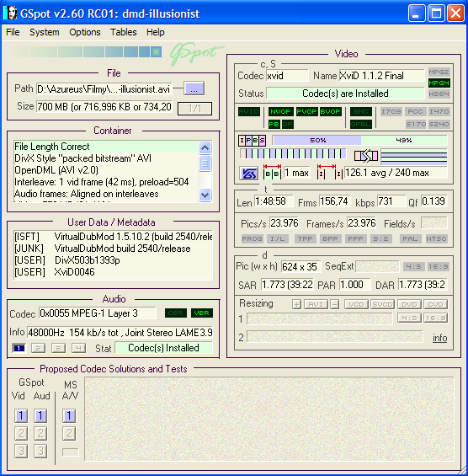This screenshot has width=468, height=476.
Task: Click the VGS frame analysis icon
Action: coord(248,174)
